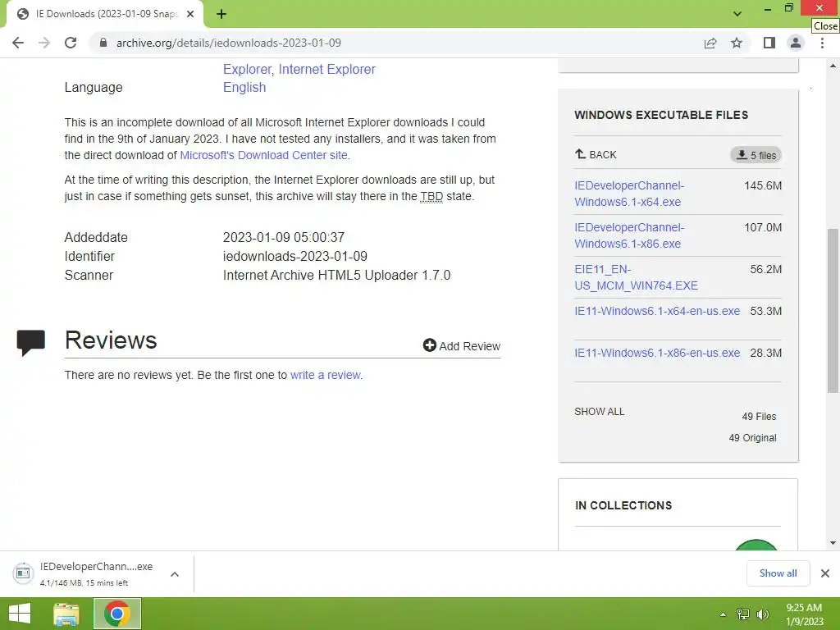
Task: Go back with the browser back arrow
Action: point(18,43)
